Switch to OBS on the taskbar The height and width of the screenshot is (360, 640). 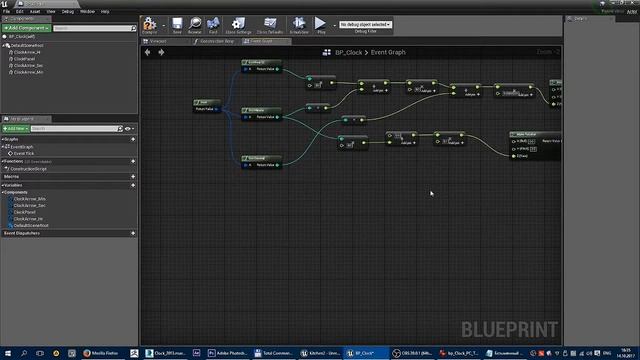coord(412,353)
